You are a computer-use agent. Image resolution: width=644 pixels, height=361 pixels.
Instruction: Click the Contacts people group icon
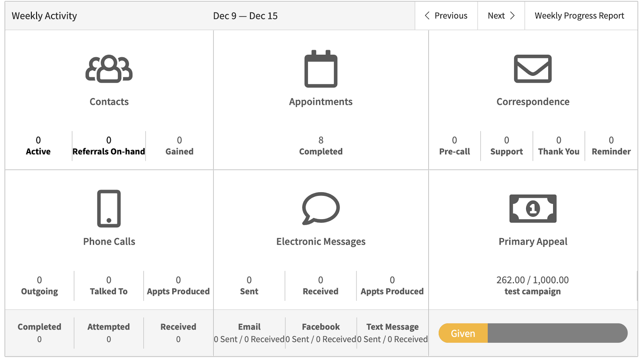tap(109, 69)
